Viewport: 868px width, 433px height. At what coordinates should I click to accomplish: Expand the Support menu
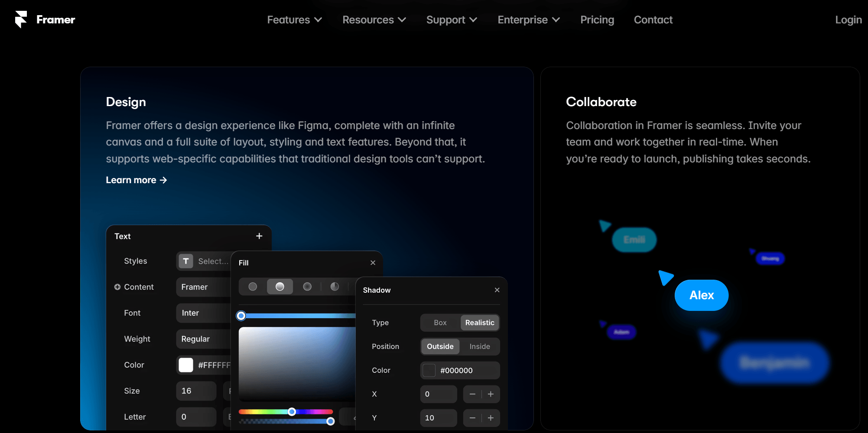click(x=452, y=20)
